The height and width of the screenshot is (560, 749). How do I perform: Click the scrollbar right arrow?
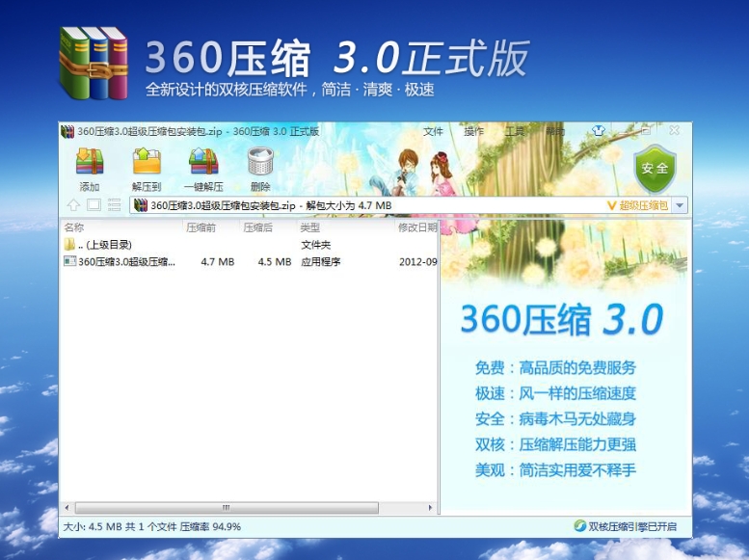tap(430, 507)
